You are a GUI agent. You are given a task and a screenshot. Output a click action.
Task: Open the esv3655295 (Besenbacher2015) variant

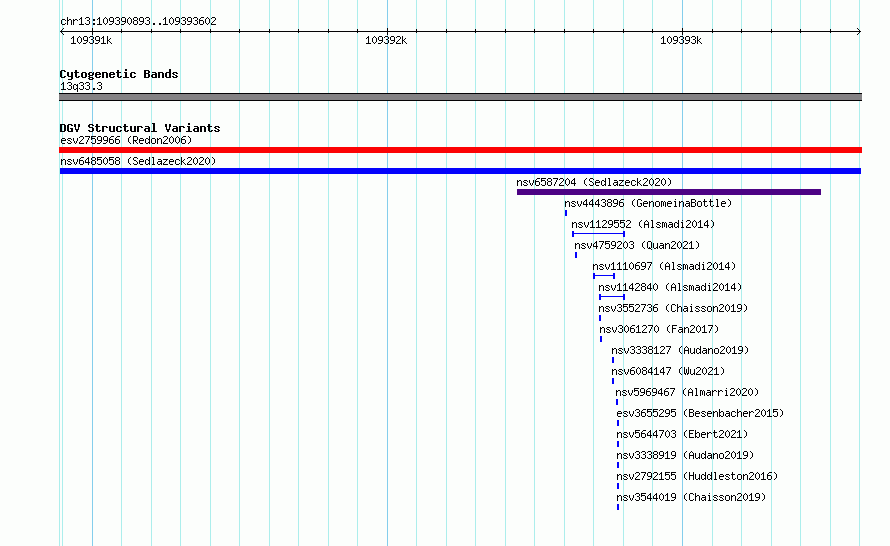700,413
